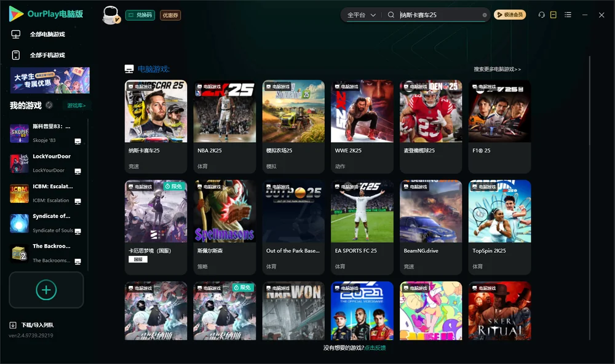Viewport: 615px width, 364px height.
Task: Open the 兑换码 redeem code button
Action: click(x=140, y=15)
